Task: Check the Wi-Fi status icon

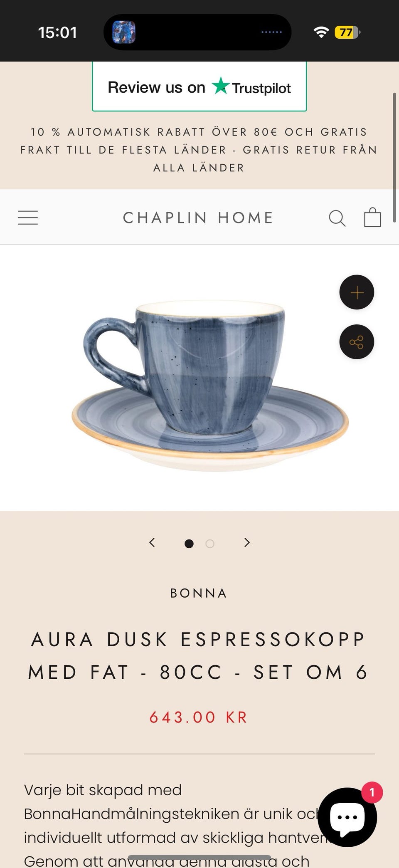Action: pyautogui.click(x=321, y=32)
